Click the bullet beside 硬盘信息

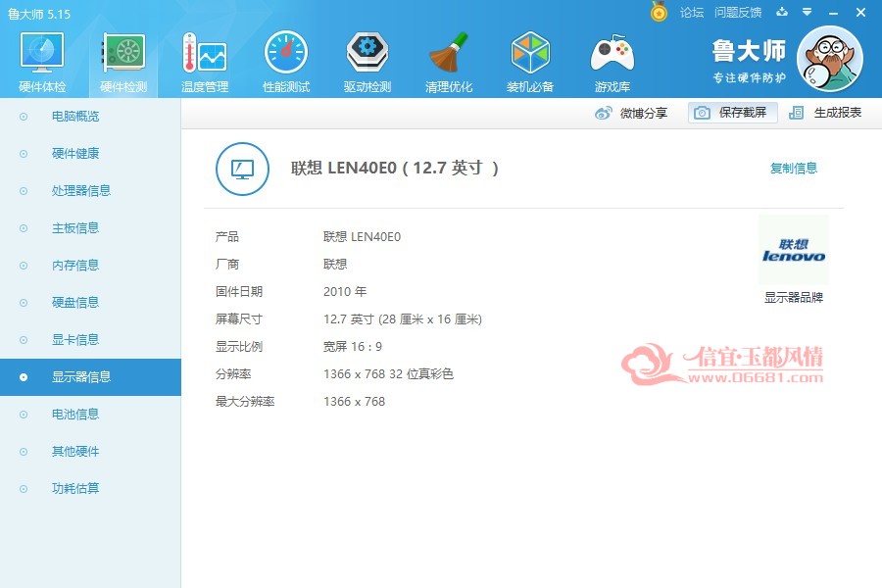pos(24,303)
